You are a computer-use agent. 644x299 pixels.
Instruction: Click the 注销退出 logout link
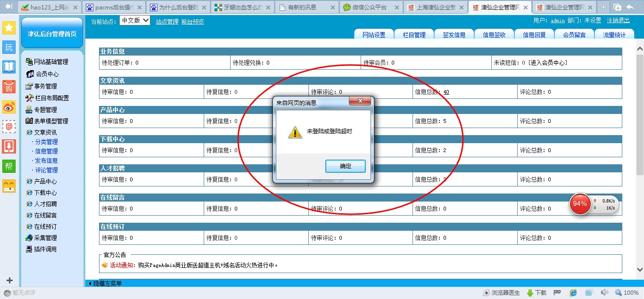click(618, 21)
